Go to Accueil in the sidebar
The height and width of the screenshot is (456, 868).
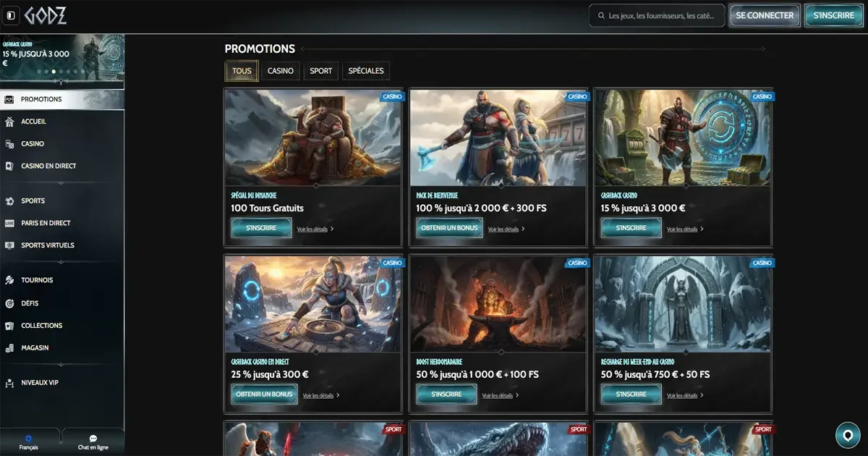coord(62,122)
